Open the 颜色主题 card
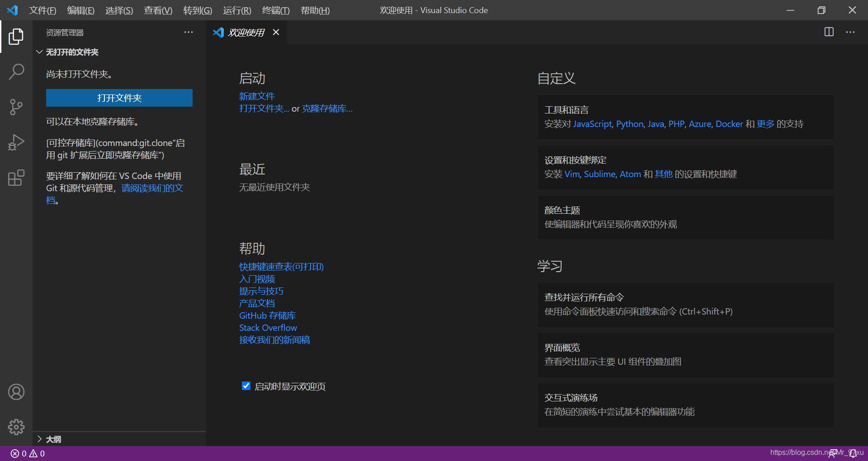 pos(686,217)
